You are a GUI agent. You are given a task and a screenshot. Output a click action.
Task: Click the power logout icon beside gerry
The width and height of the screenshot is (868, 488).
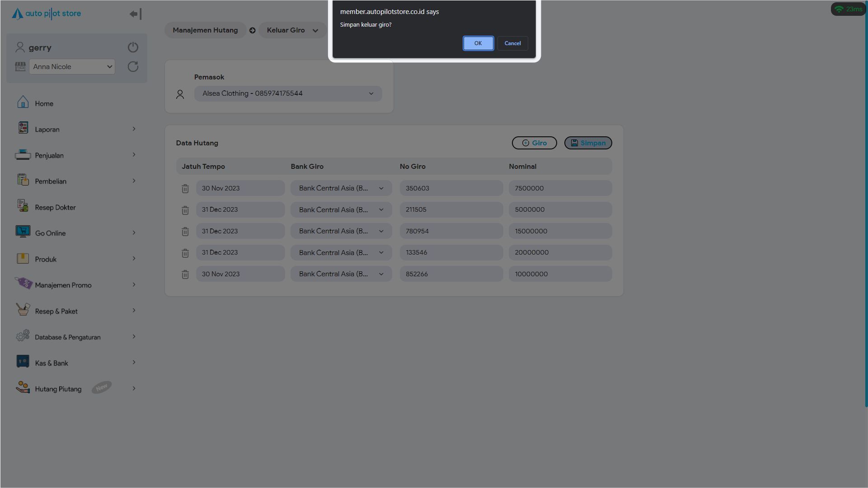tap(133, 47)
